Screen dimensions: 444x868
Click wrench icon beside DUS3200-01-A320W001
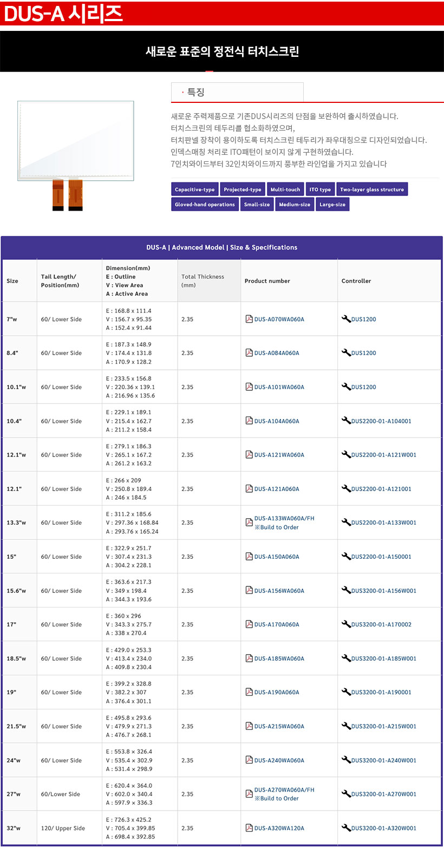346,828
